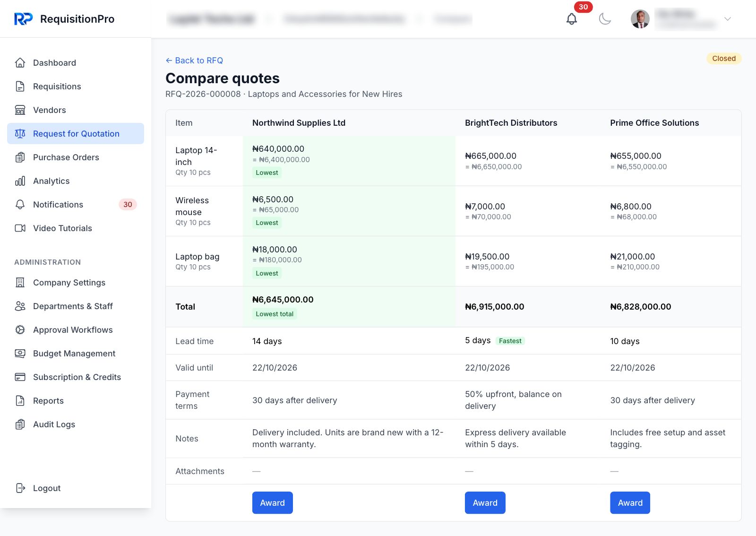
Task: Click the Budget Management money icon
Action: coord(20,354)
